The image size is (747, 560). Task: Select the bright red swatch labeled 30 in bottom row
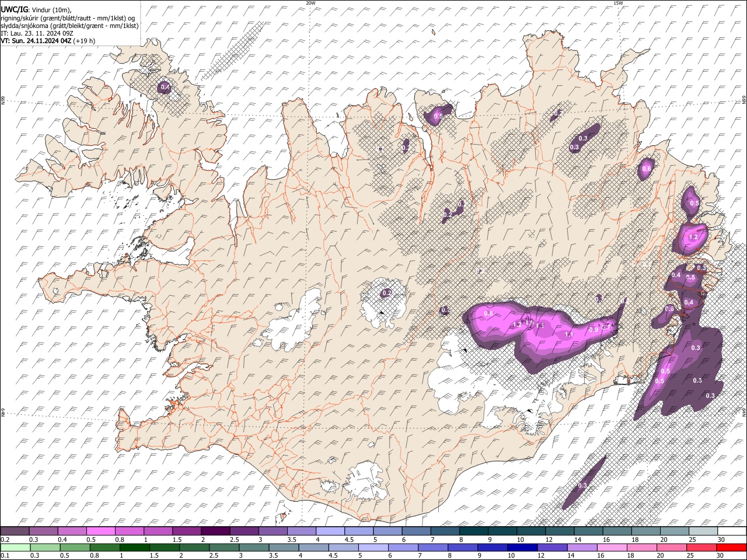coord(732,547)
